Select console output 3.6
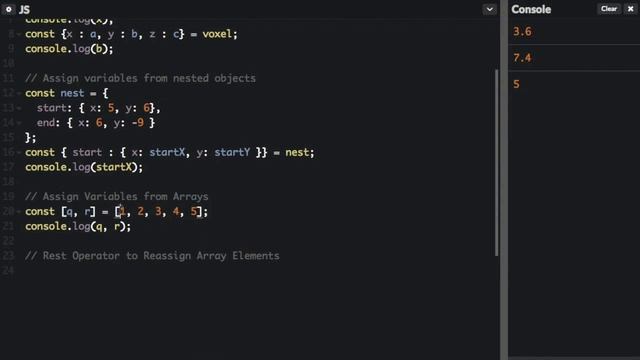This screenshot has width=640, height=360. pos(522,32)
